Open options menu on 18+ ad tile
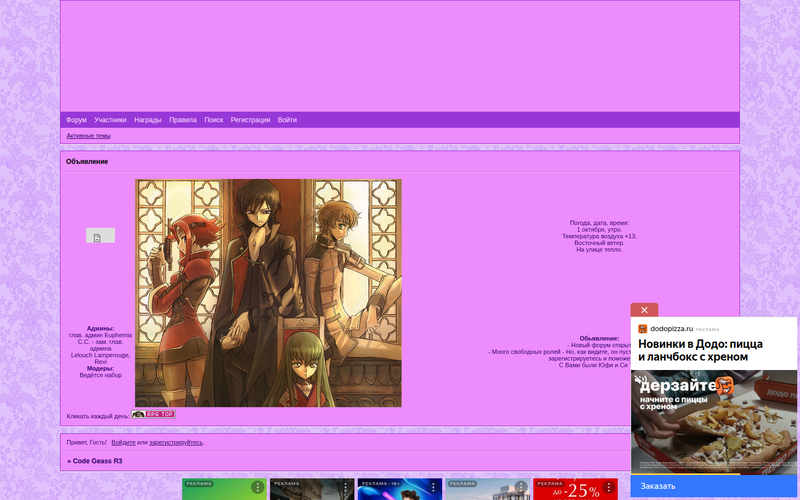The height and width of the screenshot is (500, 800). 432,487
